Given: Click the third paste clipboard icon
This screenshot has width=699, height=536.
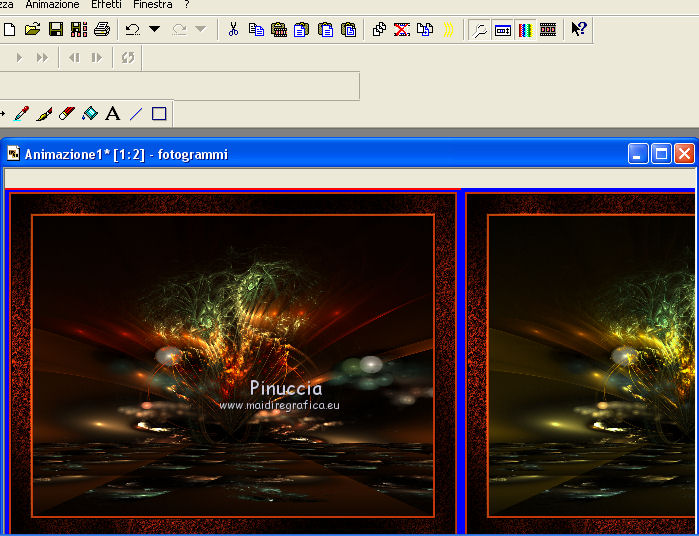Looking at the screenshot, I should [325, 29].
